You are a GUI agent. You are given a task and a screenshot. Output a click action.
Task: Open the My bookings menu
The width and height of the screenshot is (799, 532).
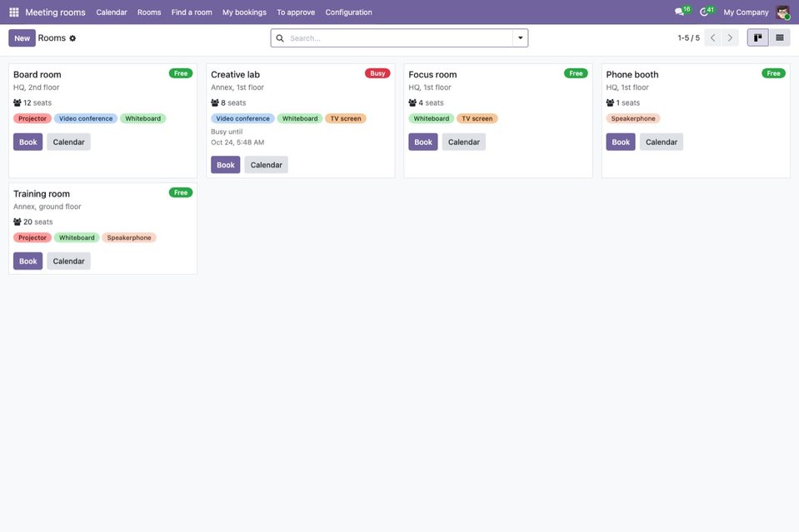245,12
